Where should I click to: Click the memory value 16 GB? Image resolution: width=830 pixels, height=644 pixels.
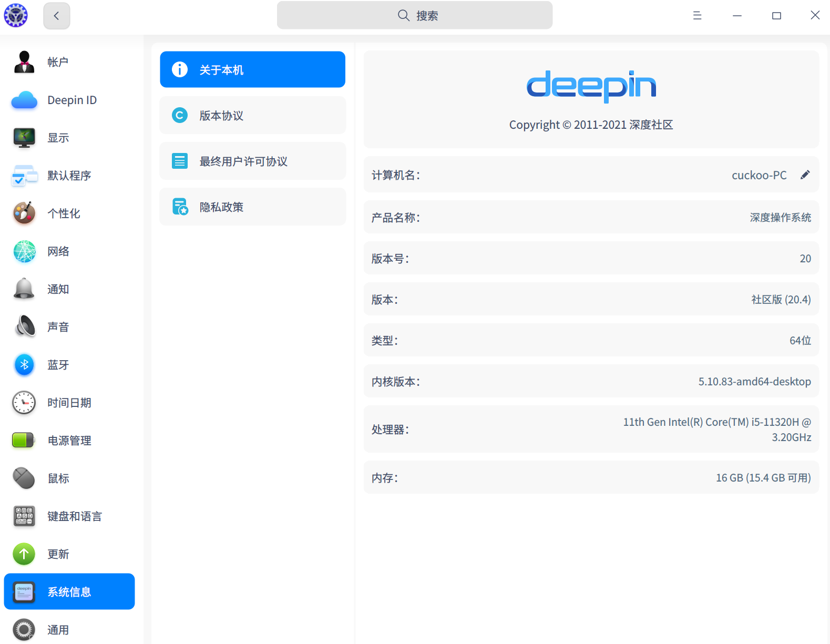click(x=763, y=478)
